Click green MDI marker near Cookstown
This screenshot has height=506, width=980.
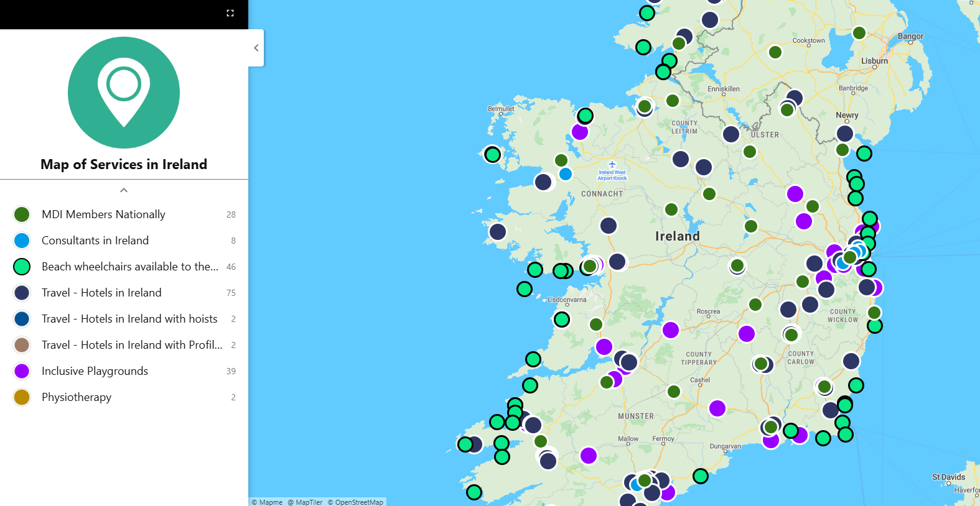(775, 52)
